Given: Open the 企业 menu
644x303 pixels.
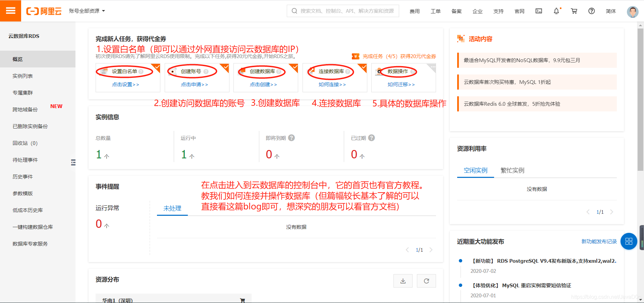Looking at the screenshot, I should tap(478, 11).
